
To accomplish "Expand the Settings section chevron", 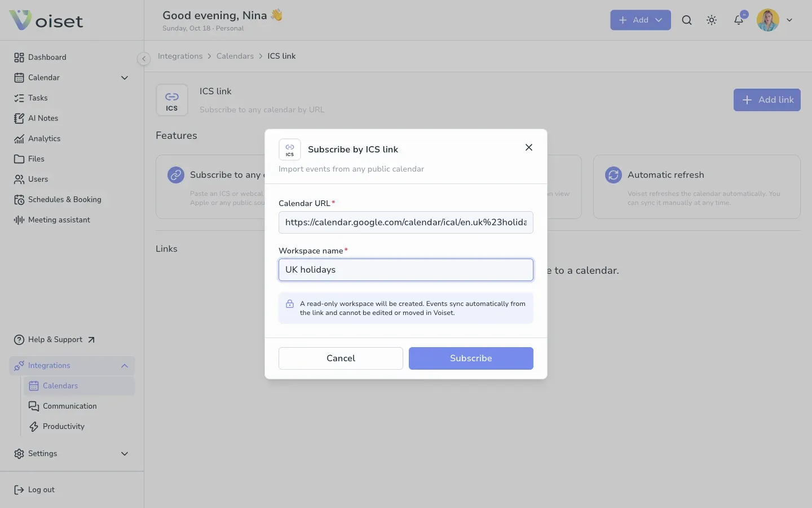I will pos(125,454).
